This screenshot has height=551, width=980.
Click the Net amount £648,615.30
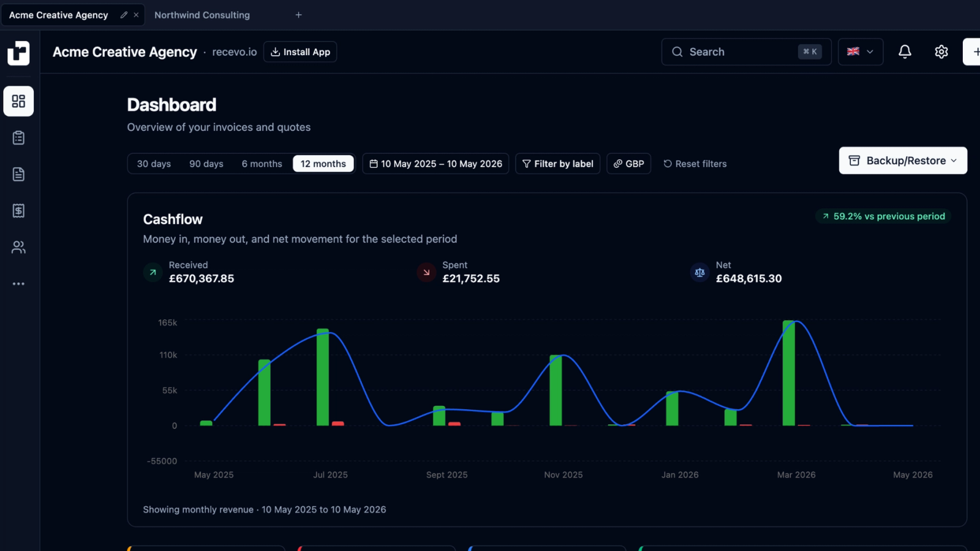748,279
